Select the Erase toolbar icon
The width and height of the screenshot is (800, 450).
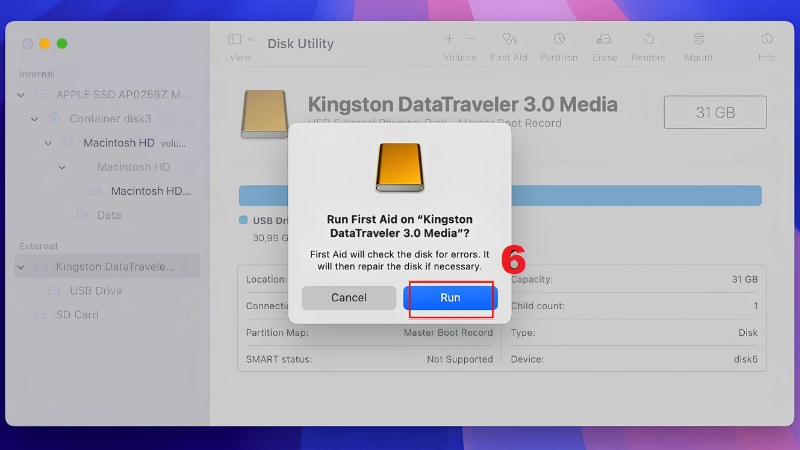tap(604, 39)
